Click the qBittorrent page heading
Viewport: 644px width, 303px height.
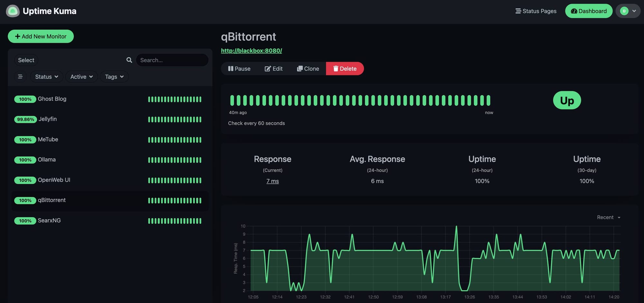pyautogui.click(x=249, y=37)
